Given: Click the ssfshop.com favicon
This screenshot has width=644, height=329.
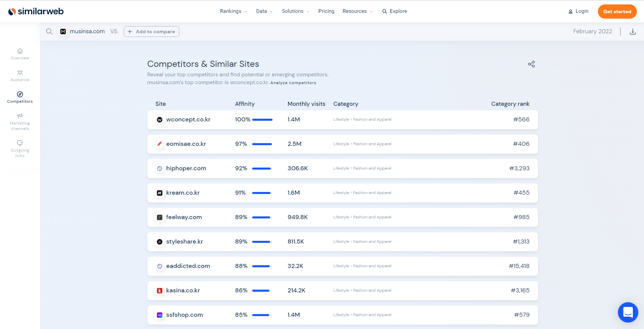Looking at the screenshot, I should click(x=160, y=315).
